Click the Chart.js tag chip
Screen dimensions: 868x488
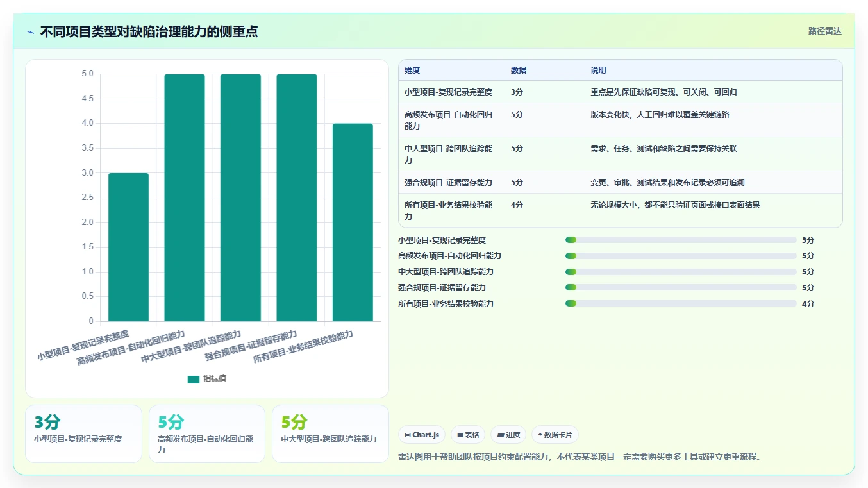(422, 435)
